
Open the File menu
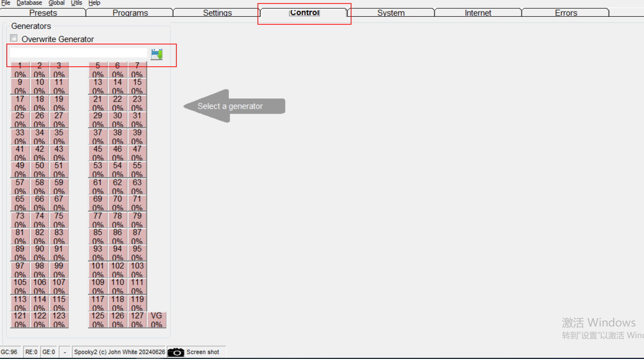point(5,3)
